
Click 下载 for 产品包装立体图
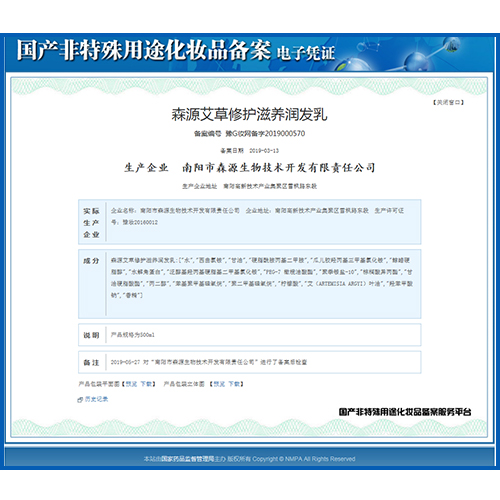tap(234, 384)
